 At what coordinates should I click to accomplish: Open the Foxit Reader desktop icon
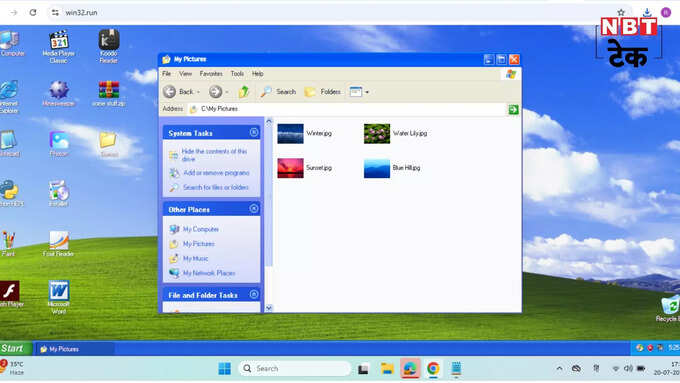[x=59, y=243]
